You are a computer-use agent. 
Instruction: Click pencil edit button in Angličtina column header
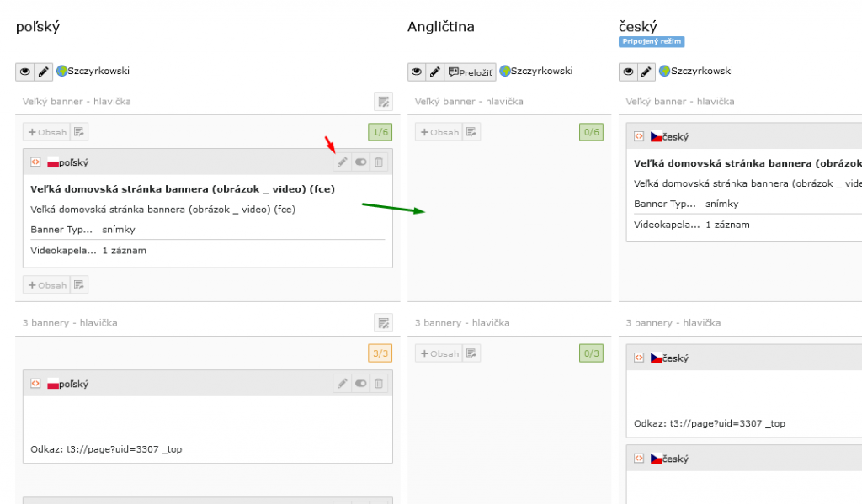435,72
